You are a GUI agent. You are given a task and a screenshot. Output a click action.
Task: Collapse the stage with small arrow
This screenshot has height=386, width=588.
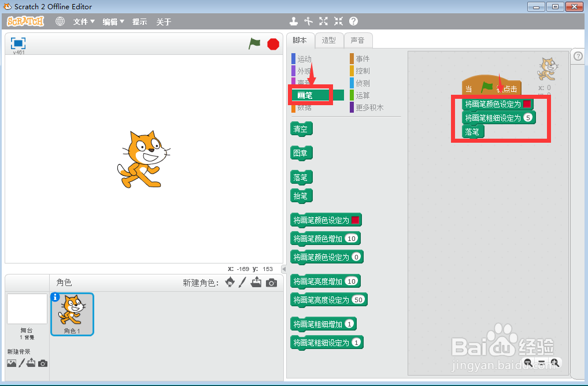pos(284,269)
